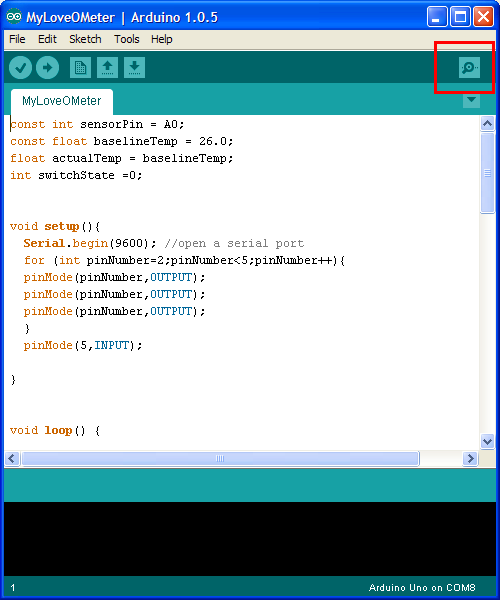Select the MyLoveOMeter tab
Viewport: 500px width, 600px height.
click(x=62, y=101)
